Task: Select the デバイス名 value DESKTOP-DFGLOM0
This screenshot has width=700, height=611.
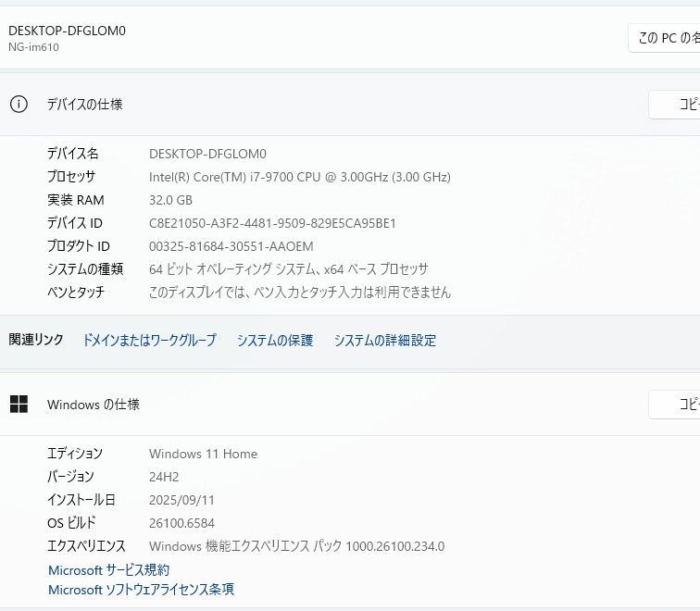Action: 207,154
